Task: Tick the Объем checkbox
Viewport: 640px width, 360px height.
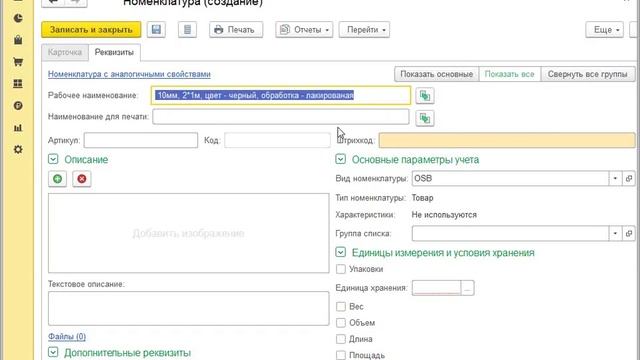Action: point(341,323)
